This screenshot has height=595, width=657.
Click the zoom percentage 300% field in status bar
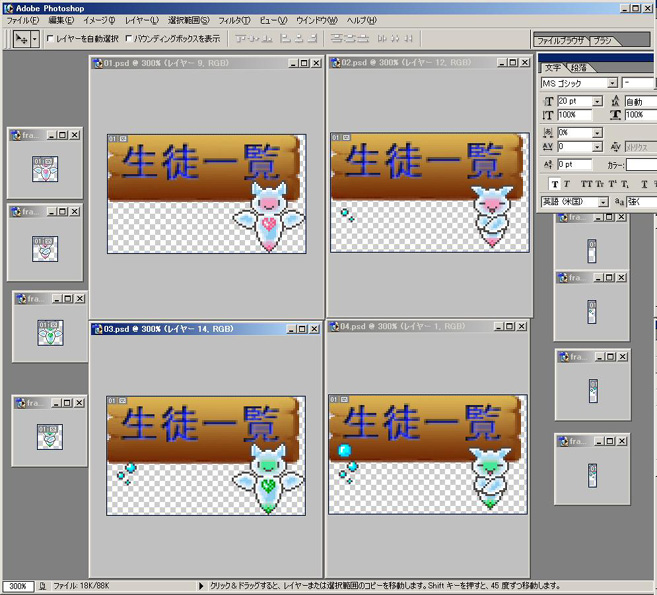(x=18, y=586)
